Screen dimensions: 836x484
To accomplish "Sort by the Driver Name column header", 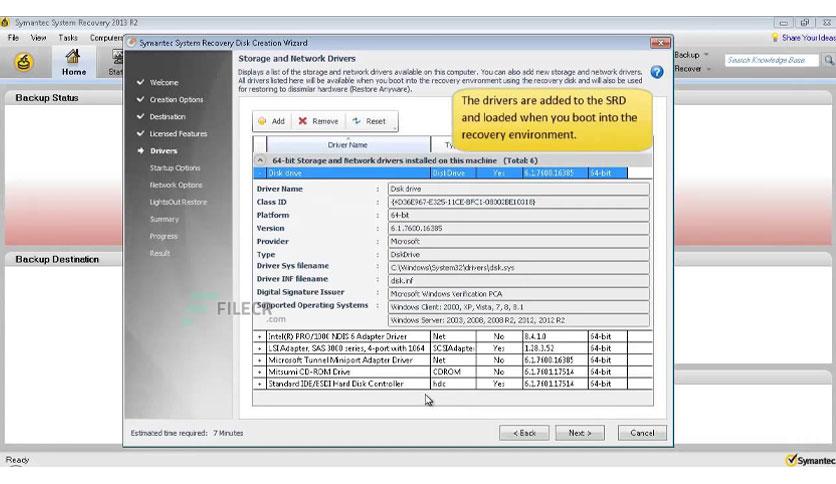I will tap(347, 145).
